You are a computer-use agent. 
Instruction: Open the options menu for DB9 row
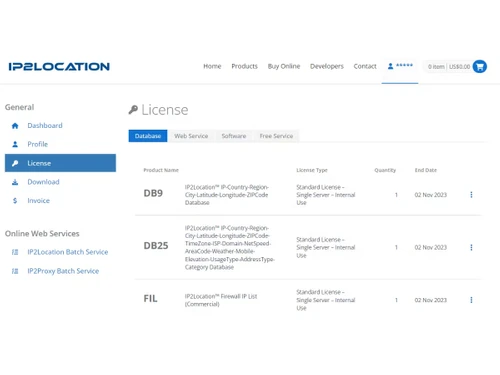[471, 195]
